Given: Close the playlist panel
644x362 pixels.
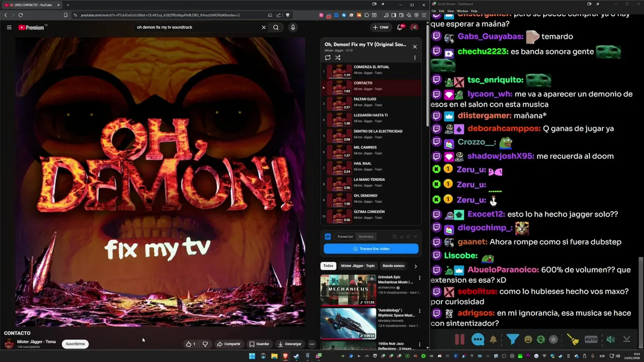Looking at the screenshot, I should 415,47.
